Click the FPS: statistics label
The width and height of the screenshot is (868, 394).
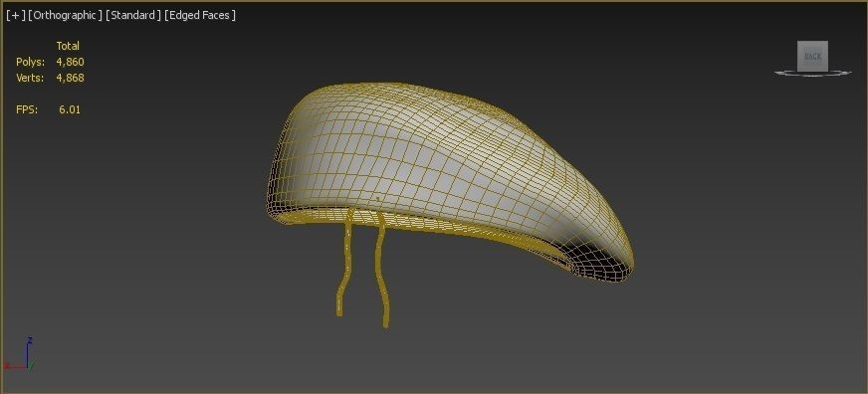point(27,109)
